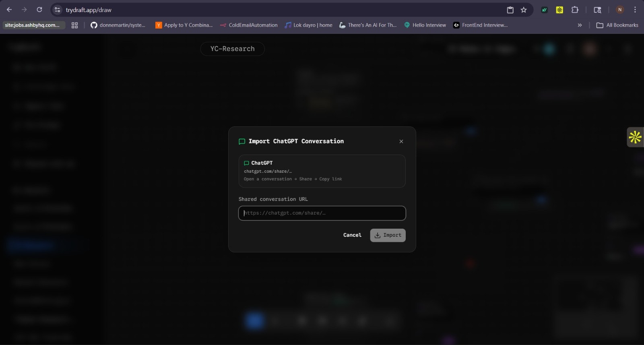Image resolution: width=644 pixels, height=345 pixels.
Task: Open the donnemartin/syste... GitHub bookmark
Action: (118, 25)
